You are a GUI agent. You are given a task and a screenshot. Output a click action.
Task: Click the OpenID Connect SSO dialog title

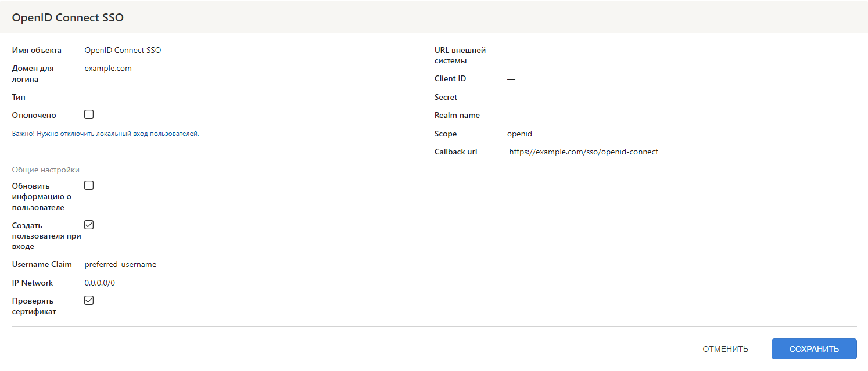[67, 17]
